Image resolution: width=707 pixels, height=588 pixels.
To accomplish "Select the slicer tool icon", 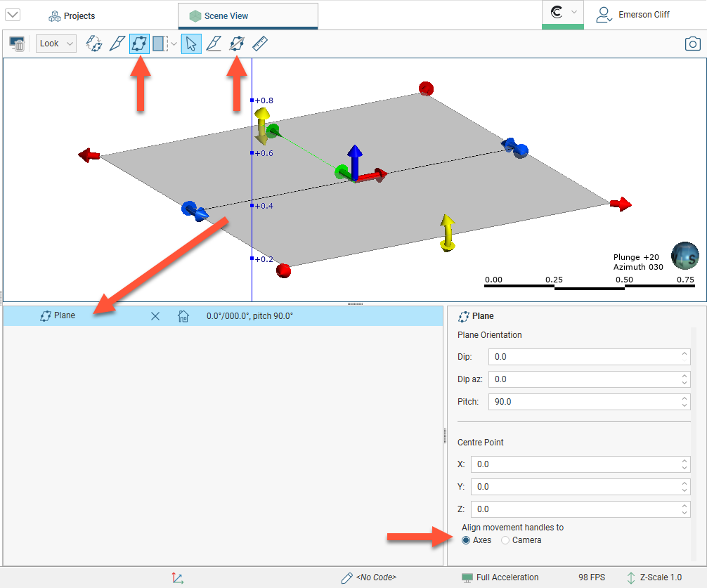I will (x=116, y=44).
